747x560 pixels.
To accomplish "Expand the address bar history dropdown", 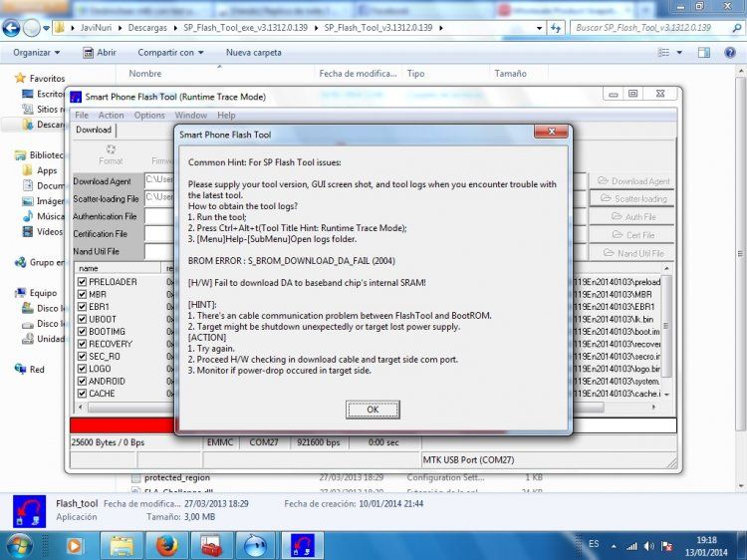I will pyautogui.click(x=539, y=28).
